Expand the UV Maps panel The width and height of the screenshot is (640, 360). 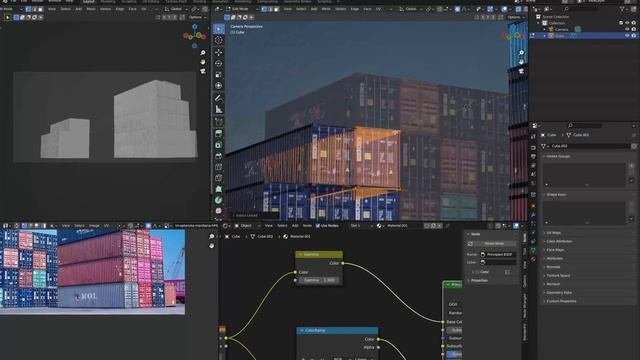pos(554,233)
